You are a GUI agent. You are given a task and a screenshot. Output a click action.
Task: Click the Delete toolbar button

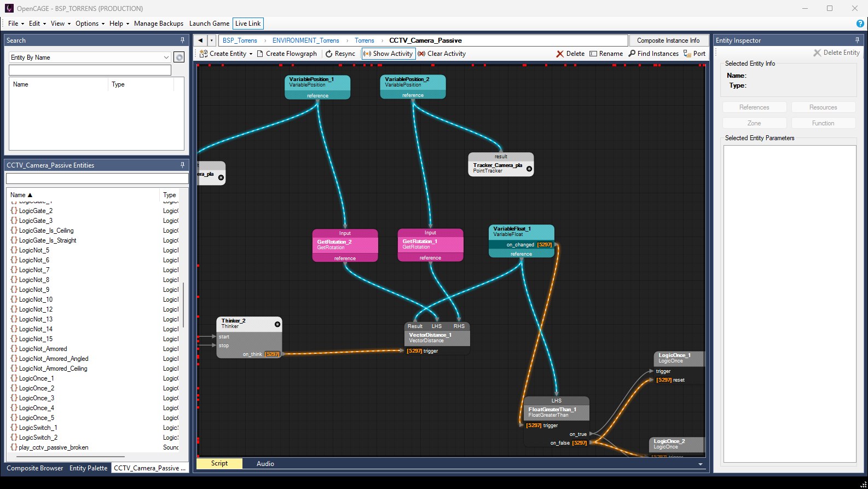click(570, 54)
